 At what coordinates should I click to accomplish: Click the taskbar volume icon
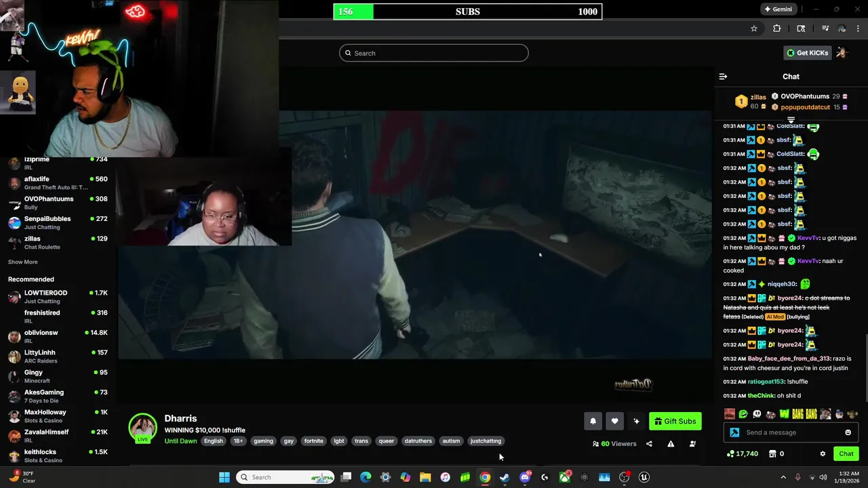pos(823,477)
